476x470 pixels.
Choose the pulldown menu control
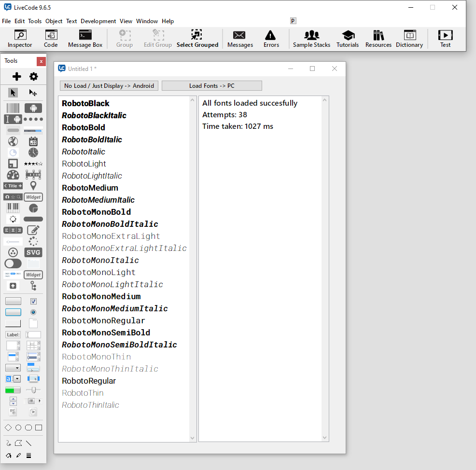point(33,368)
